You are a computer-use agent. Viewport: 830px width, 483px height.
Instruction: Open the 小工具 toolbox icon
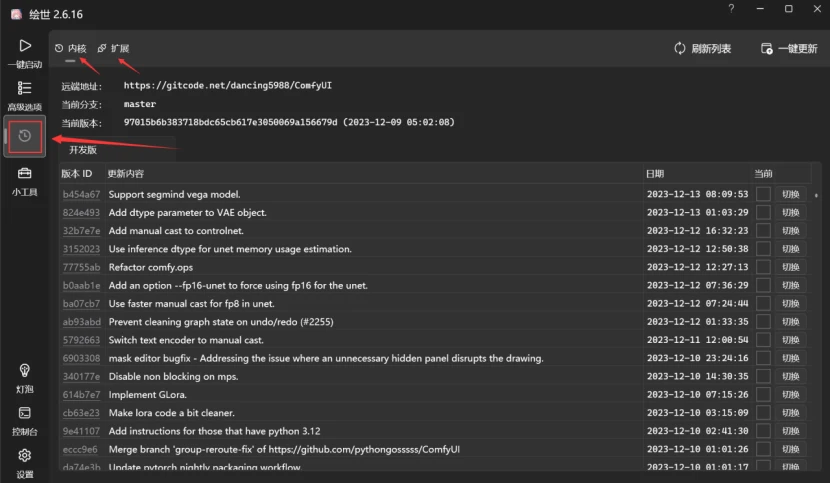click(25, 174)
